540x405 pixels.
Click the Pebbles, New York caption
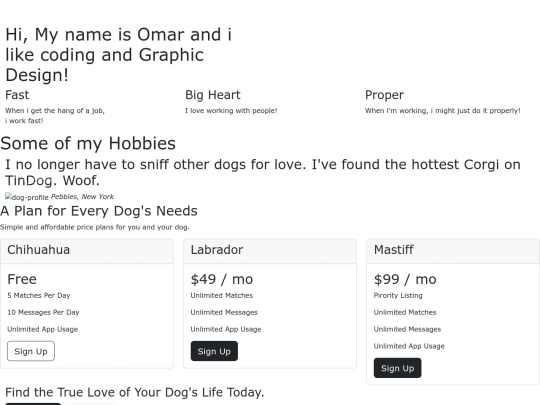82,197
